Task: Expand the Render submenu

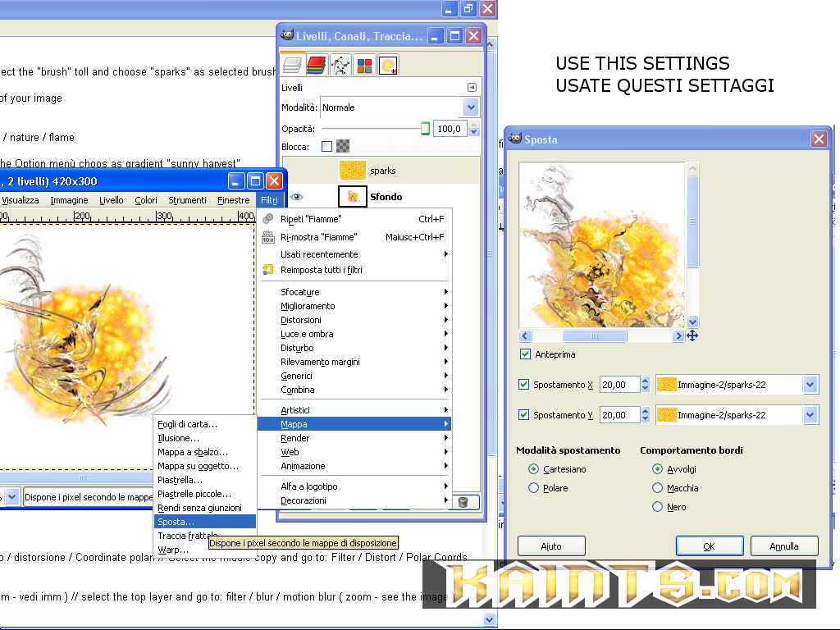Action: pos(354,438)
